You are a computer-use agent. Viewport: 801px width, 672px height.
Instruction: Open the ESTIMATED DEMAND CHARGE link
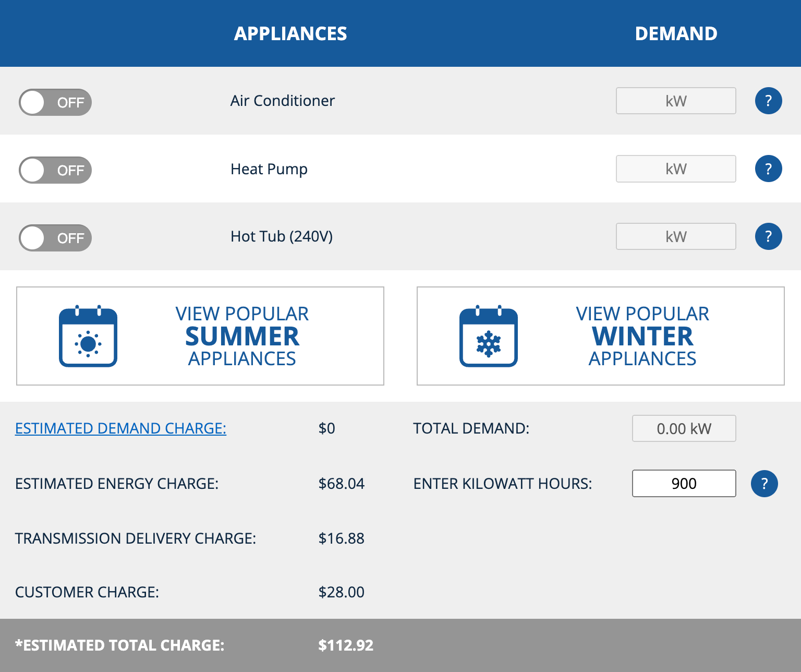coord(120,428)
